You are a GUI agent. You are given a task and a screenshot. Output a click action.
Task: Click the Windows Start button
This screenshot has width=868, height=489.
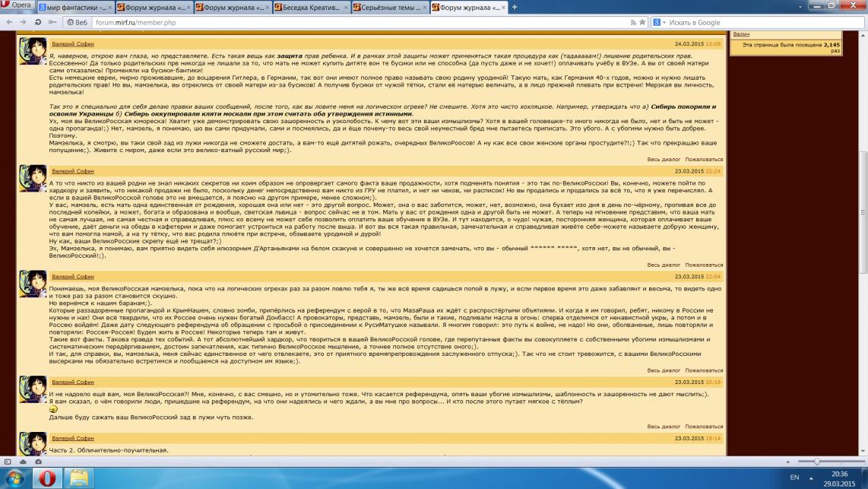pyautogui.click(x=15, y=478)
